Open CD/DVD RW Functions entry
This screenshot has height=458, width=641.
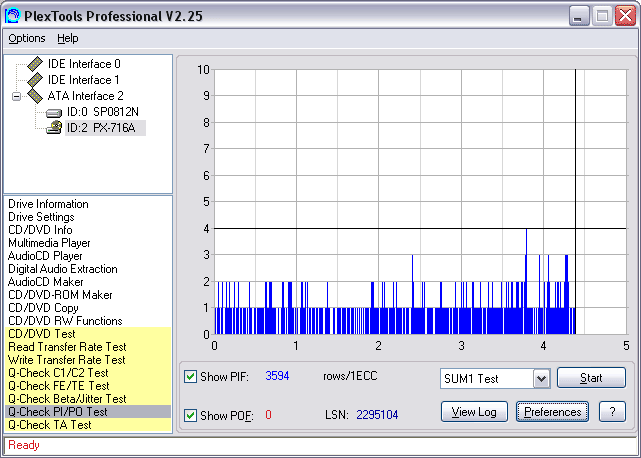point(65,321)
